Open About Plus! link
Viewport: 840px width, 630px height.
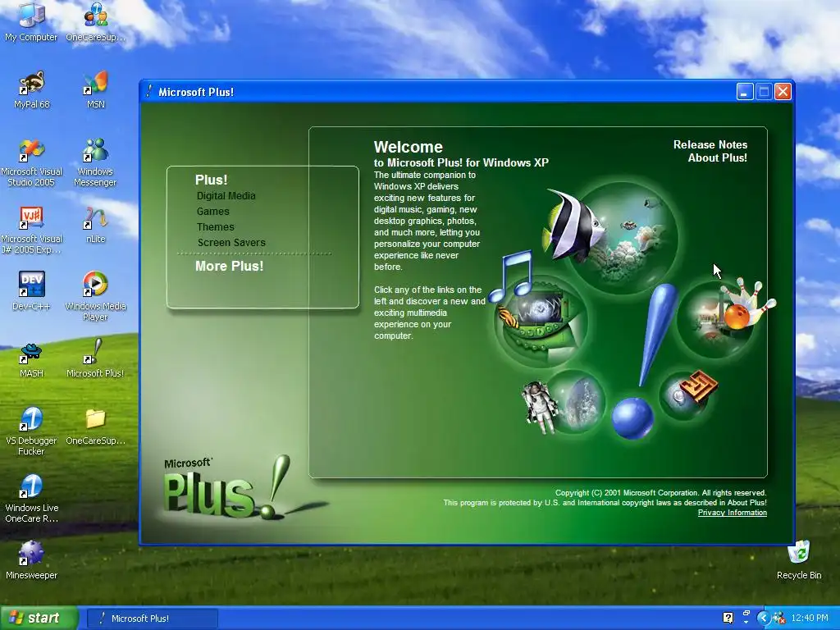tap(717, 158)
